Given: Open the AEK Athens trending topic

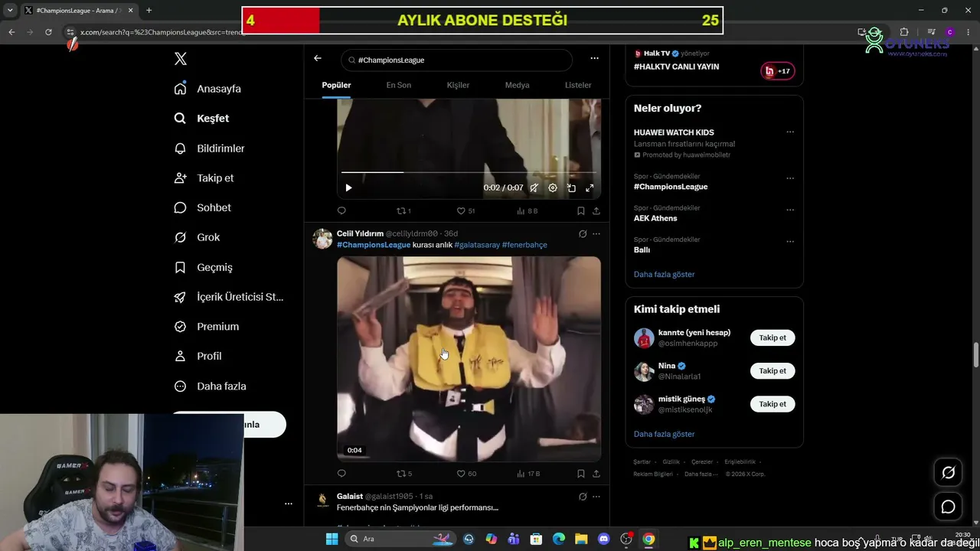Looking at the screenshot, I should point(655,218).
